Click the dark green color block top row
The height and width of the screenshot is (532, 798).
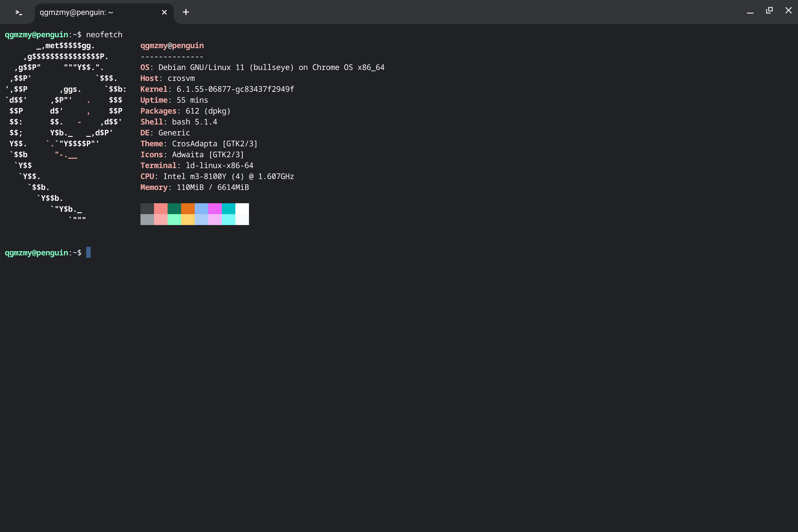click(174, 209)
